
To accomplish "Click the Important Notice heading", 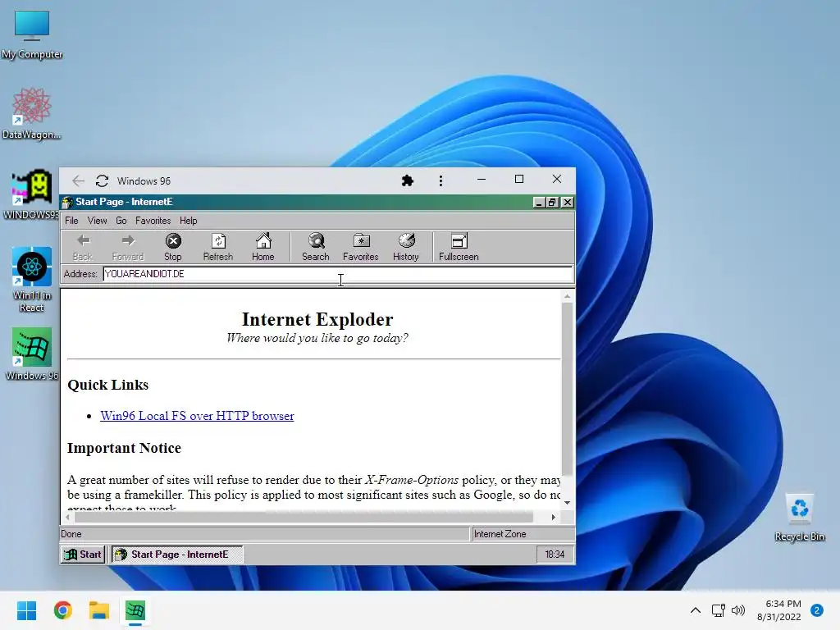I will pos(124,448).
